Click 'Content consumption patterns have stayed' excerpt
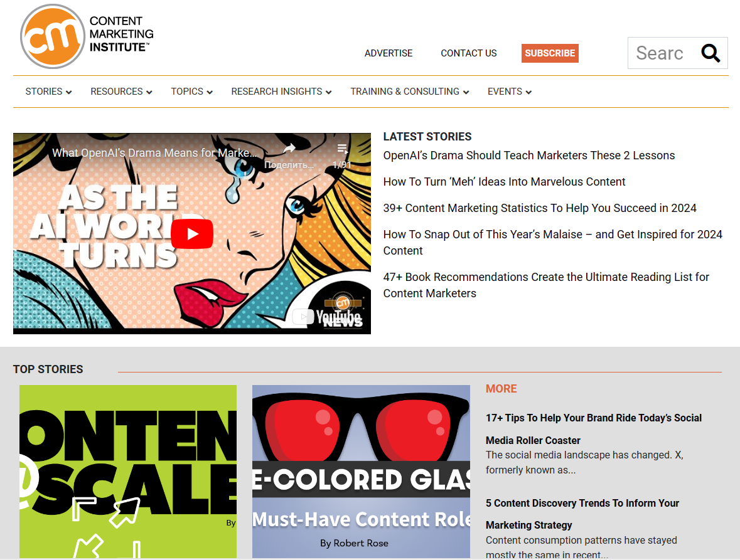 pyautogui.click(x=581, y=547)
